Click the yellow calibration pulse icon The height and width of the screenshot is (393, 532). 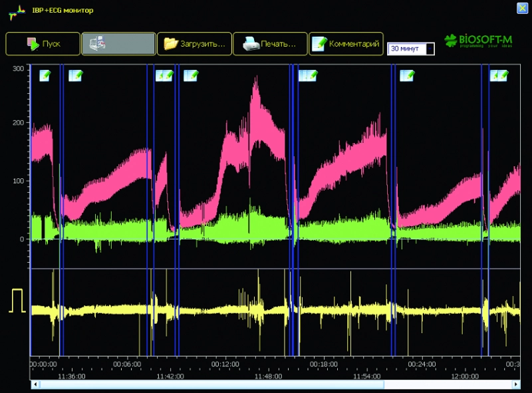(x=17, y=301)
